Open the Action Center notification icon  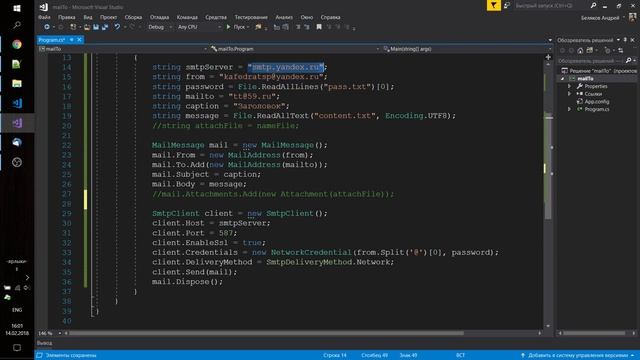point(17,348)
